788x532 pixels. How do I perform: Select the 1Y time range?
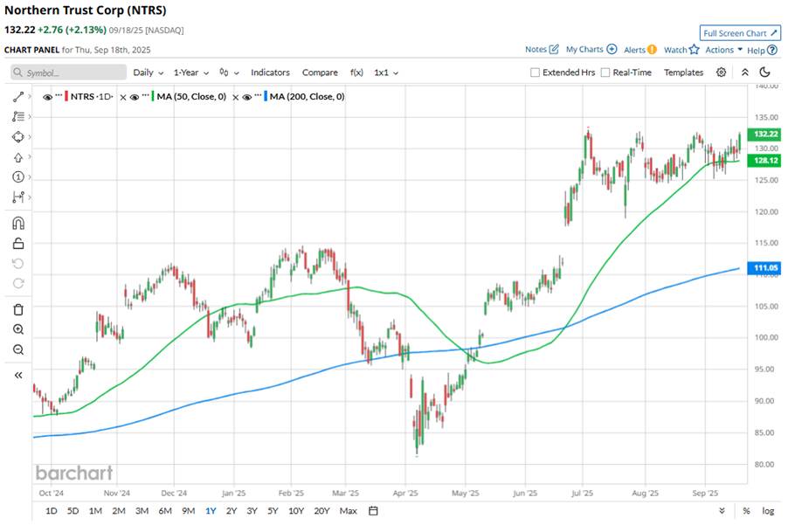211,511
